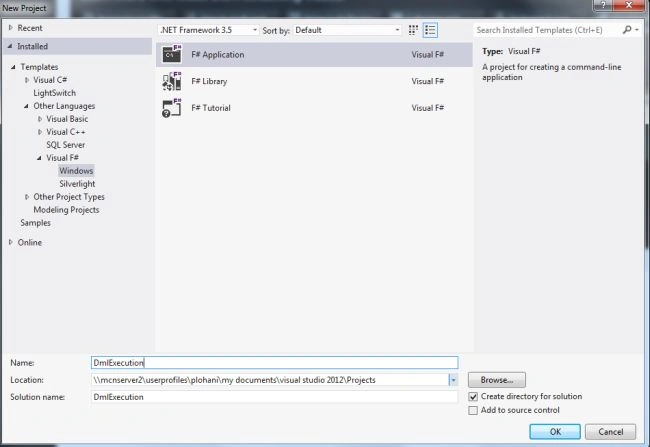Close the New Project dialog
The height and width of the screenshot is (447, 650).
pyautogui.click(x=628, y=5)
